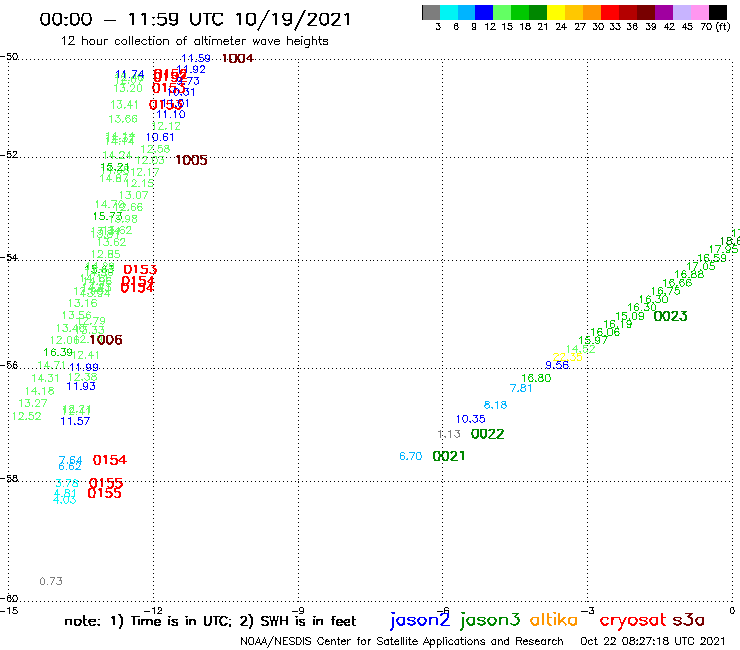The height and width of the screenshot is (650, 740).
Task: Click the jason2 satellite legend label
Action: click(x=420, y=620)
